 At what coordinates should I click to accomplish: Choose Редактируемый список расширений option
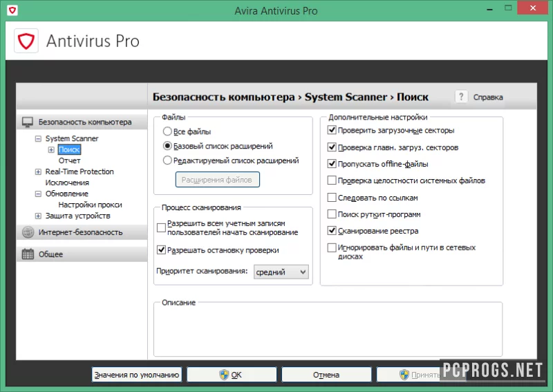point(167,160)
